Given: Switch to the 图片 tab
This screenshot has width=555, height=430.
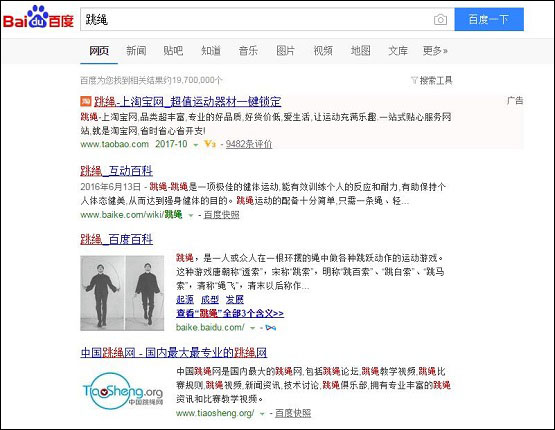Looking at the screenshot, I should [x=285, y=51].
